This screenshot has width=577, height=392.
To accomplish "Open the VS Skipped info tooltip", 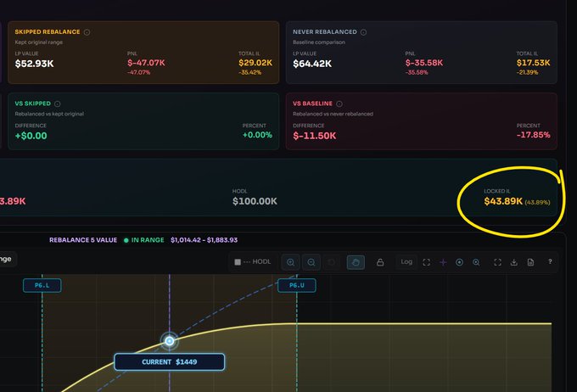I will click(58, 104).
